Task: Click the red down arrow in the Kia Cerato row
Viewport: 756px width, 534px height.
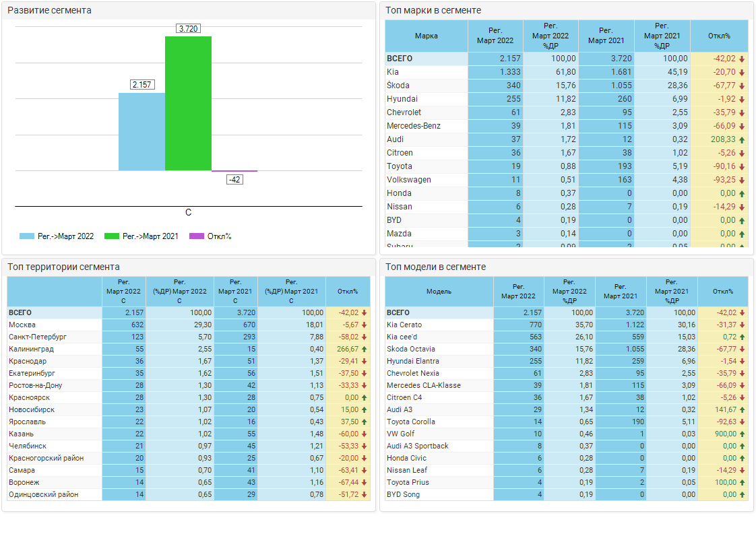Action: tap(742, 325)
